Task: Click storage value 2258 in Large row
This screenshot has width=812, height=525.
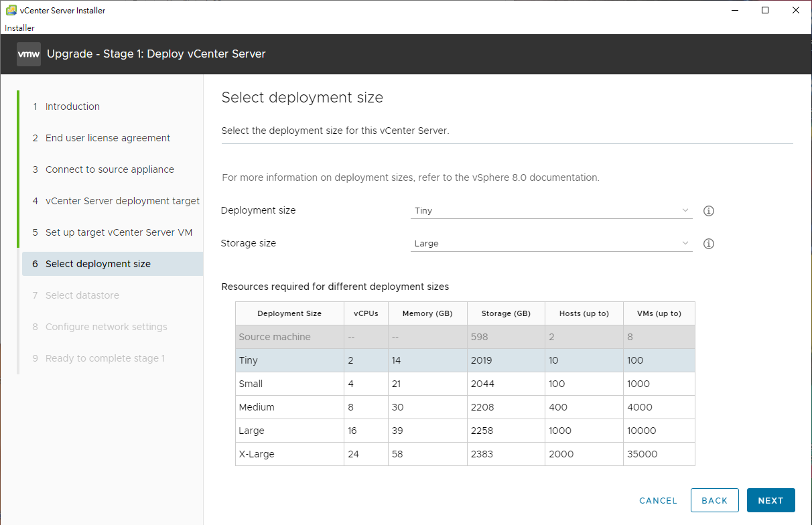Action: tap(482, 431)
